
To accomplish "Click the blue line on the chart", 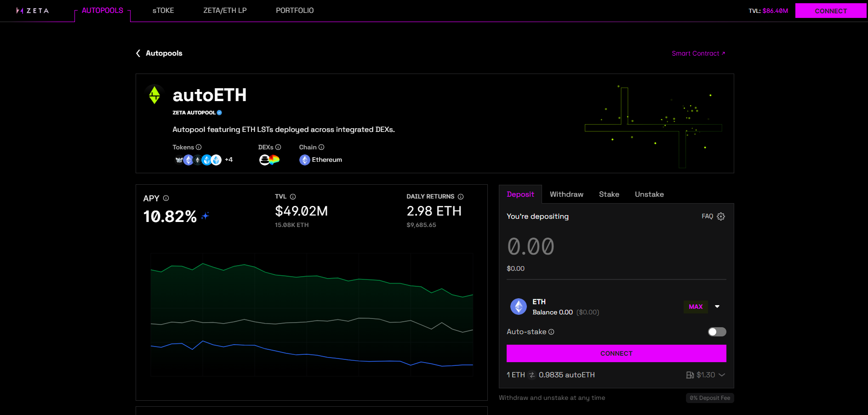I will pos(312,354).
